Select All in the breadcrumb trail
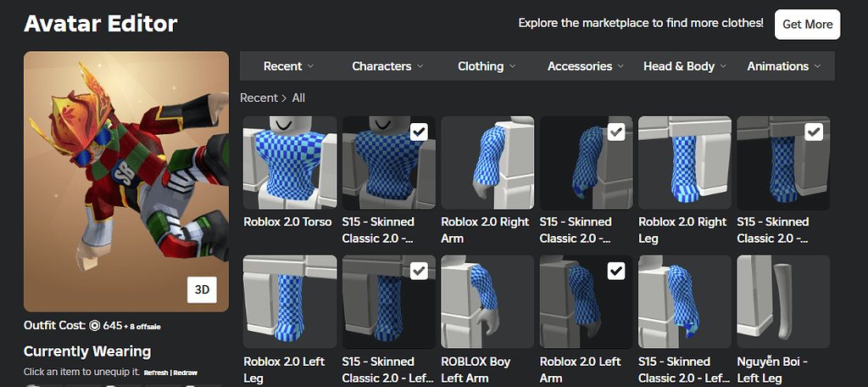 tap(298, 98)
